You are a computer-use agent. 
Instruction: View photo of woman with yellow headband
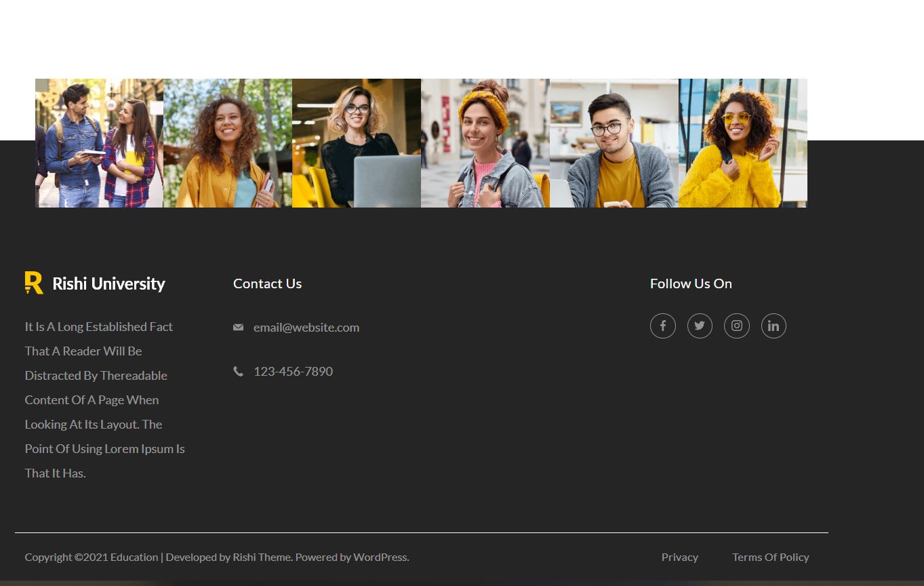coord(485,143)
